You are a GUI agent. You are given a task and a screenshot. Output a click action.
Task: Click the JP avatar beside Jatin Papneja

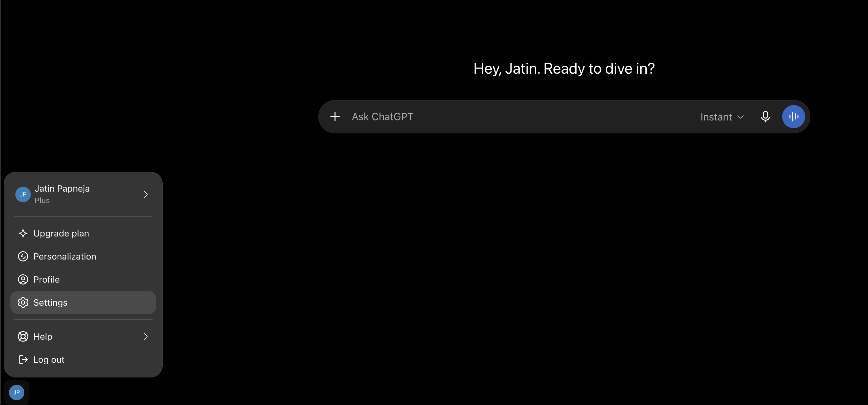(x=23, y=194)
